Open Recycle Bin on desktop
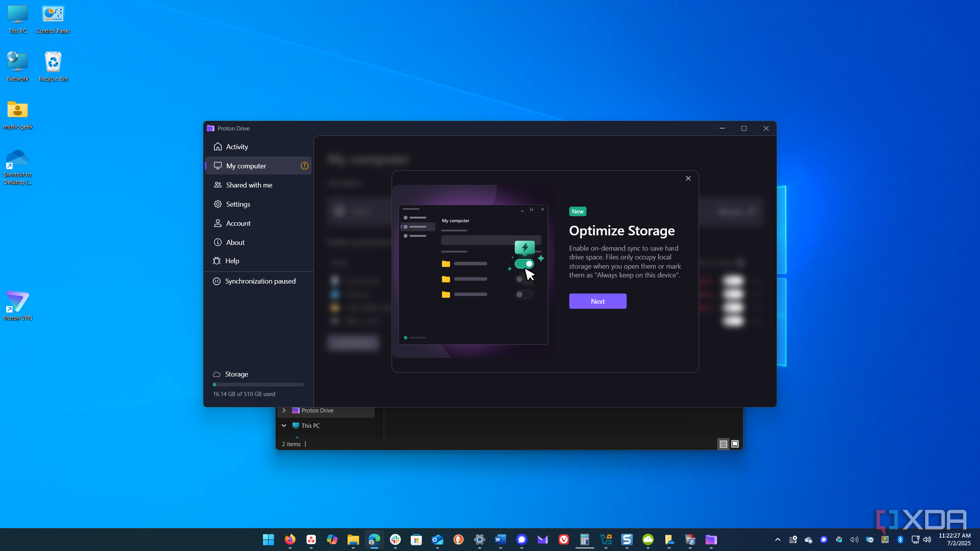Screen dimensions: 980x551 (53, 67)
